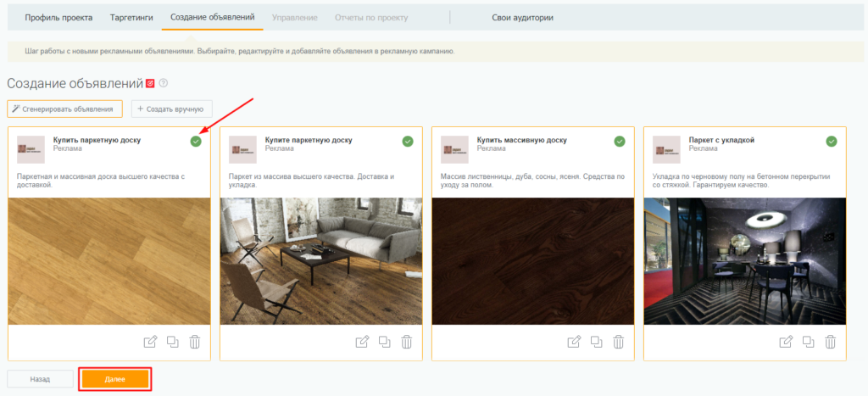Edit the 'Паркет с укладкой' ad
The image size is (868, 396).
787,342
